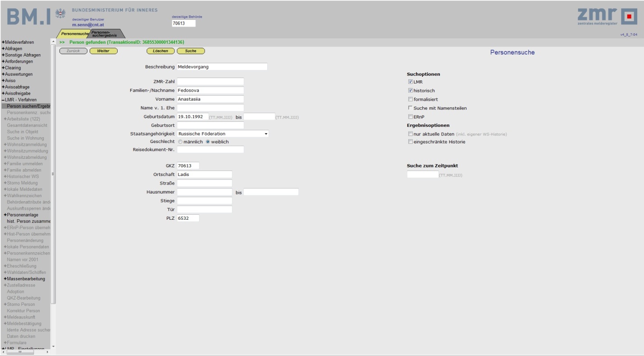Click the Geburtsort field
The height and width of the screenshot is (356, 644).
210,125
